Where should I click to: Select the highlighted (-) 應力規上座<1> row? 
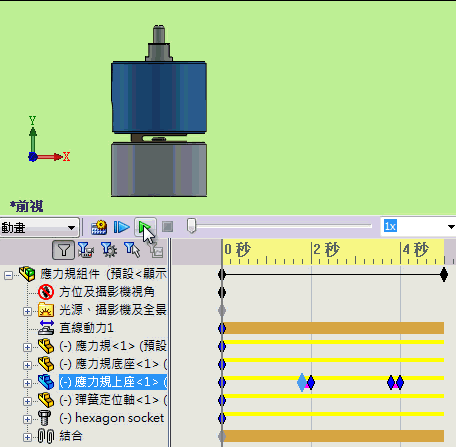[113, 382]
